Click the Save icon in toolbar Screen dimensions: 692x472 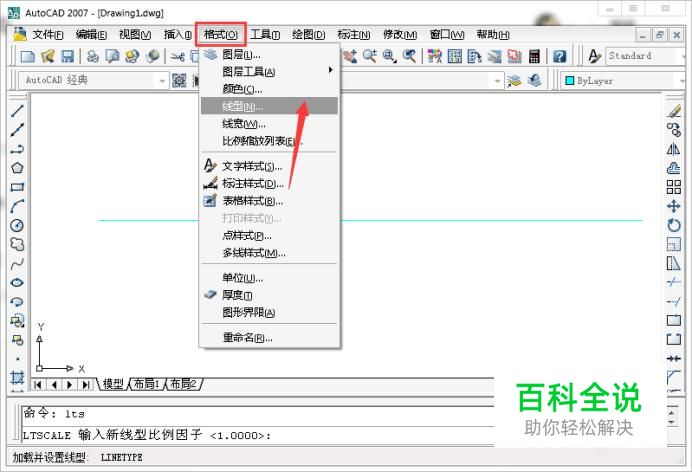click(67, 56)
